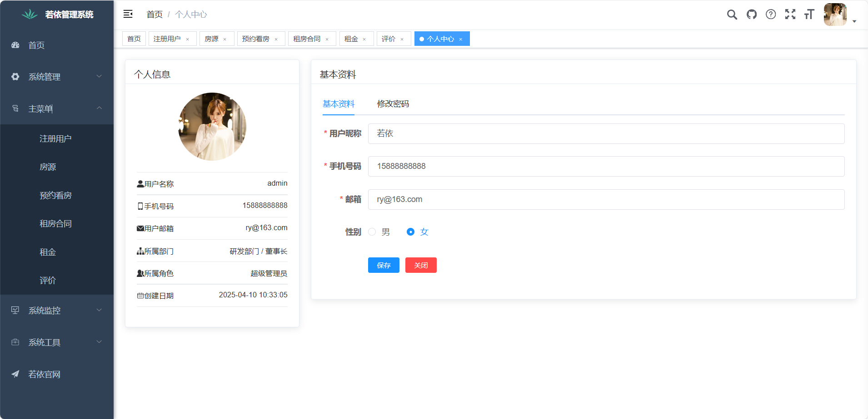This screenshot has height=419, width=868.
Task: Click the 超级管理员 role value
Action: pos(269,273)
